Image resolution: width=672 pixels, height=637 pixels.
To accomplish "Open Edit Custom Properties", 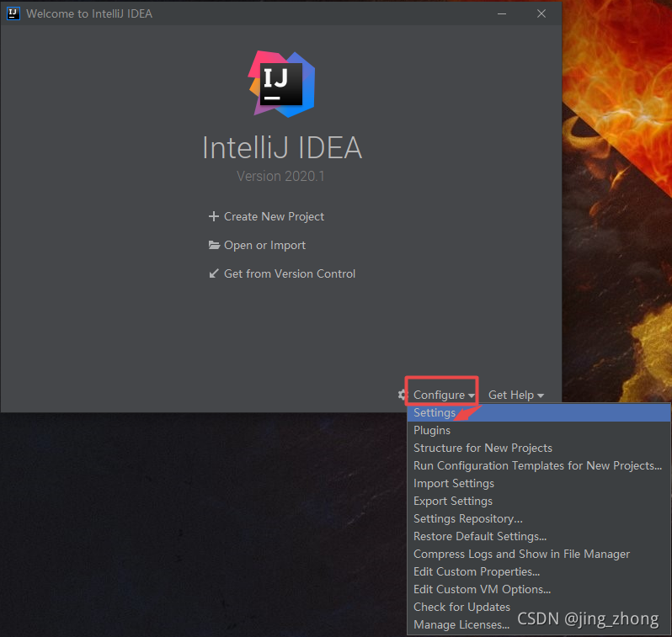I will (x=539, y=571).
